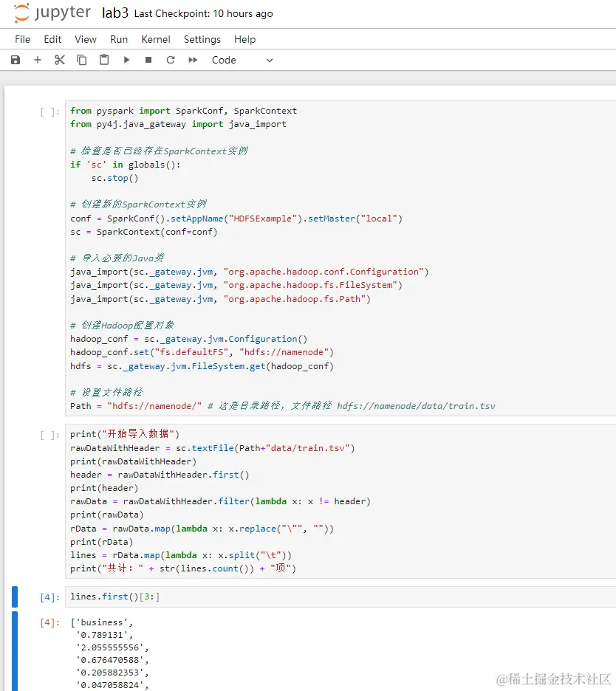Click the '0.676470588' output value
Viewport: 616px width, 691px height.
(x=112, y=660)
